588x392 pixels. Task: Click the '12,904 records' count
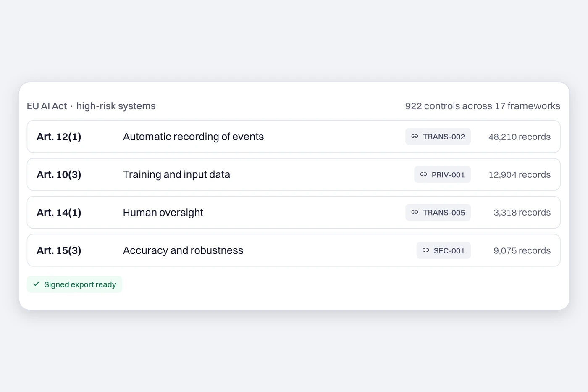tap(520, 174)
